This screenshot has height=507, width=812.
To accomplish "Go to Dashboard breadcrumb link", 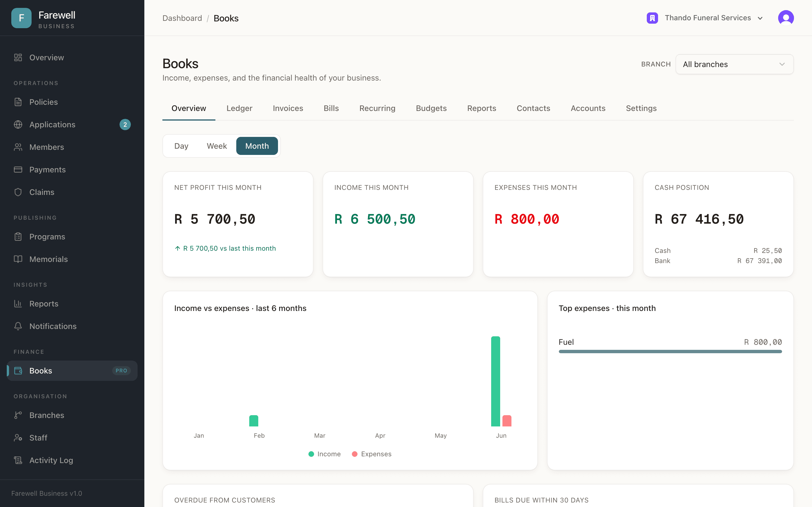I will coord(182,18).
